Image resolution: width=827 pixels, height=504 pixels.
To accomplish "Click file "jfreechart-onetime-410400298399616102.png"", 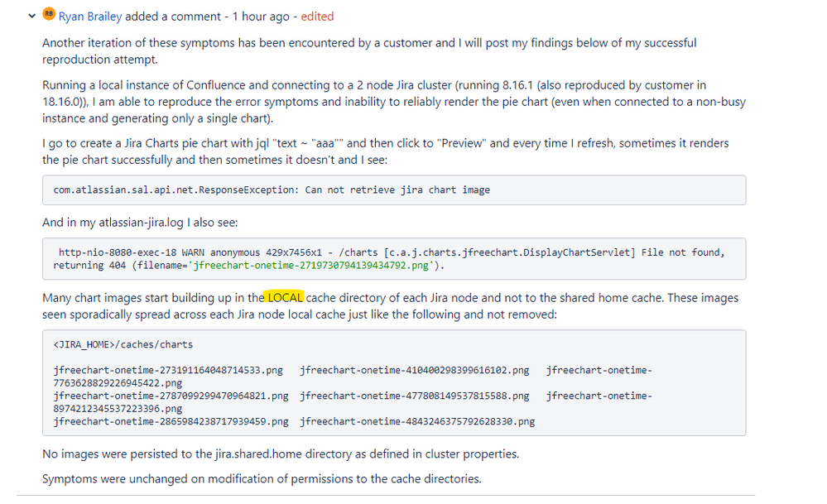I will coord(415,370).
